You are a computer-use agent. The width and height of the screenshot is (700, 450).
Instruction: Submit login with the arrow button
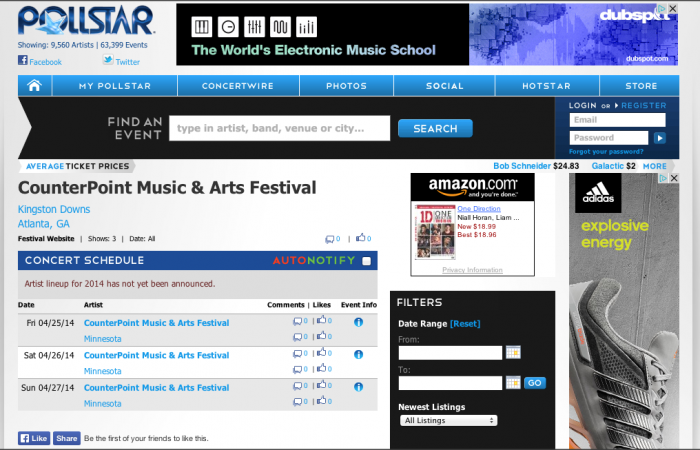(659, 138)
